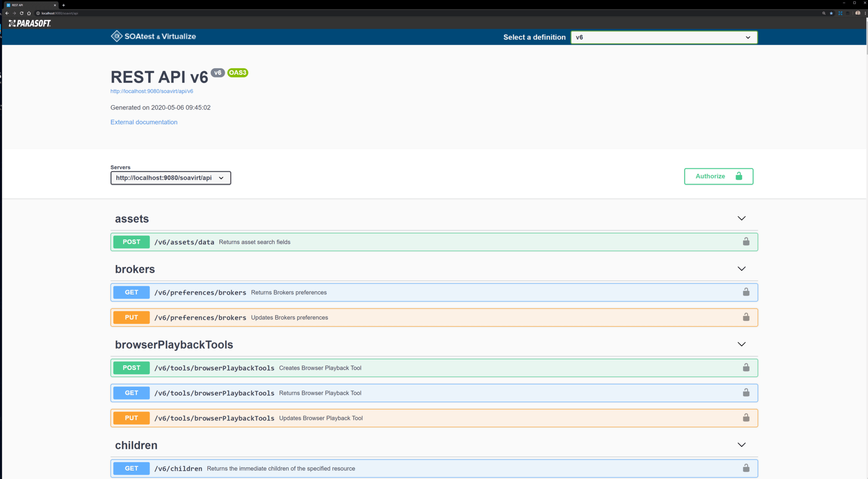This screenshot has width=868, height=479.
Task: Open the Select a definition v6 dropdown
Action: 664,37
